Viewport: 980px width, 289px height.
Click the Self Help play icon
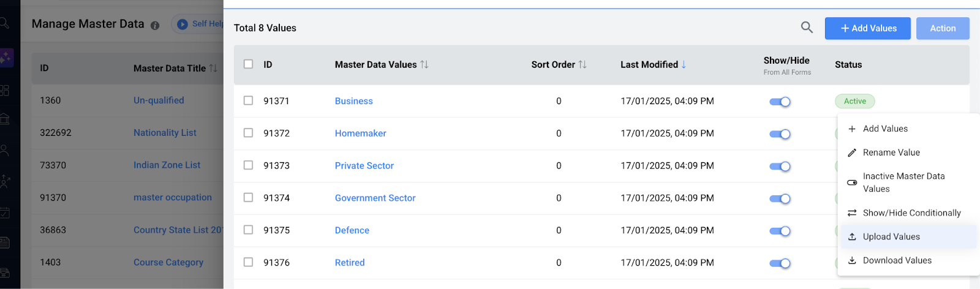click(x=182, y=24)
